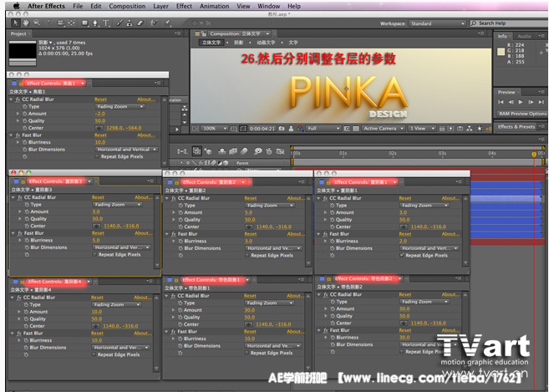Select the Unified Camera tool
The height and width of the screenshot is (392, 549).
point(60,23)
